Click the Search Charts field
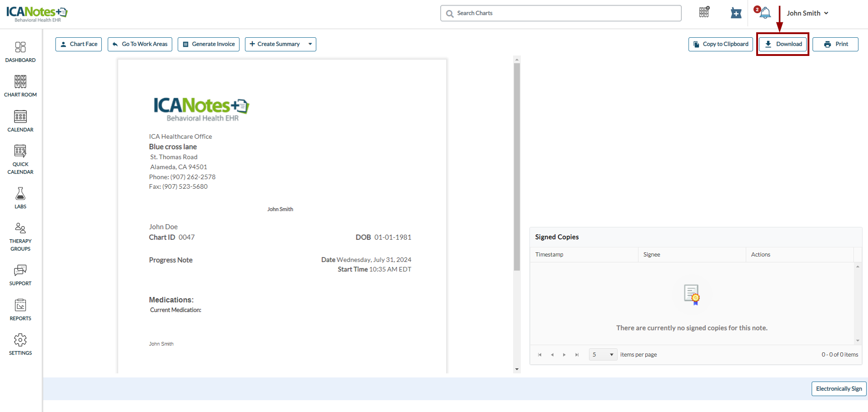This screenshot has width=868, height=412. [561, 13]
